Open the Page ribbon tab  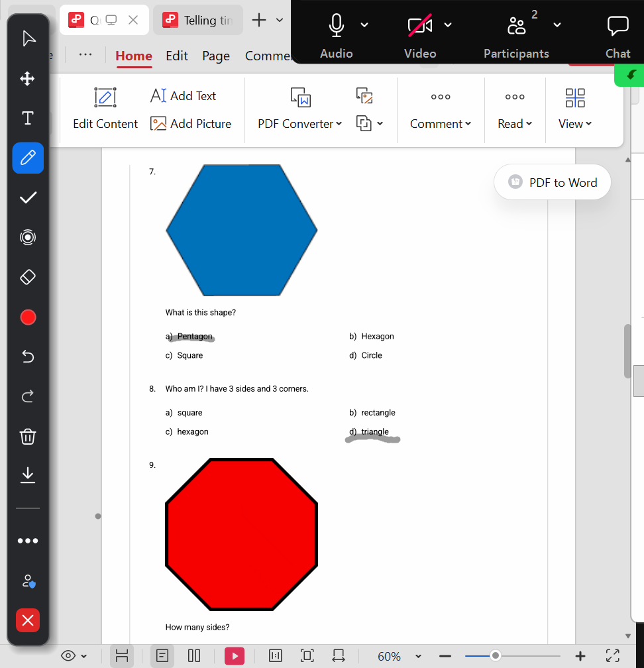coord(216,56)
